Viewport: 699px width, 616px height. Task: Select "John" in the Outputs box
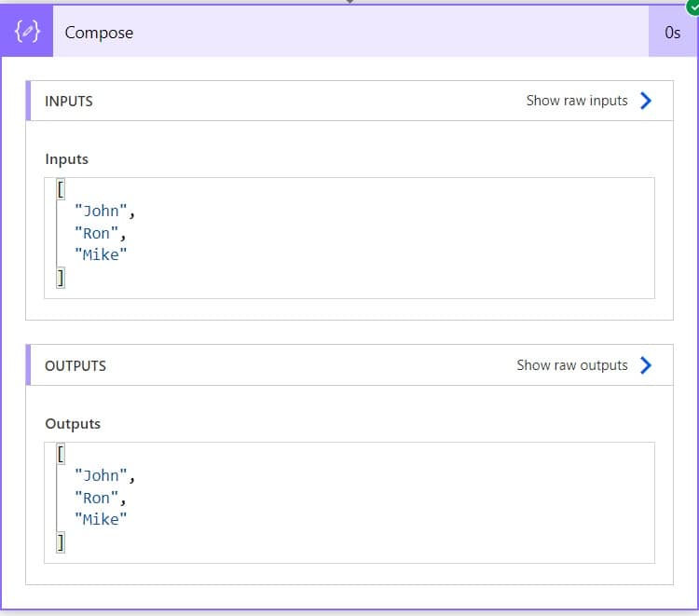pyautogui.click(x=101, y=475)
